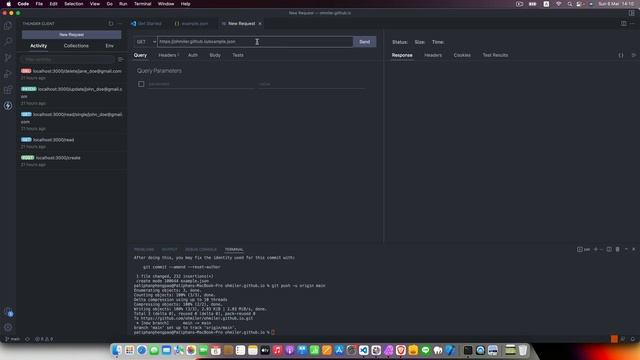Open the zsh terminal profile selector
The image size is (640, 360).
point(584,249)
